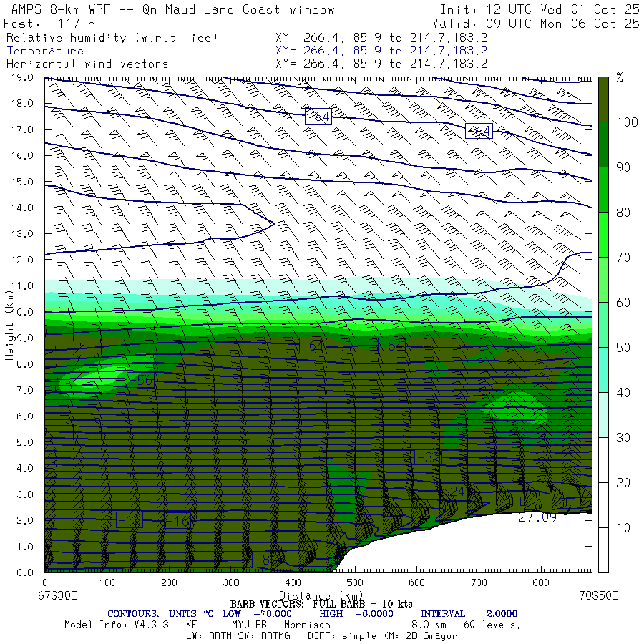Click the '-27.09' minimum value label
The width and height of the screenshot is (644, 644).
[534, 517]
